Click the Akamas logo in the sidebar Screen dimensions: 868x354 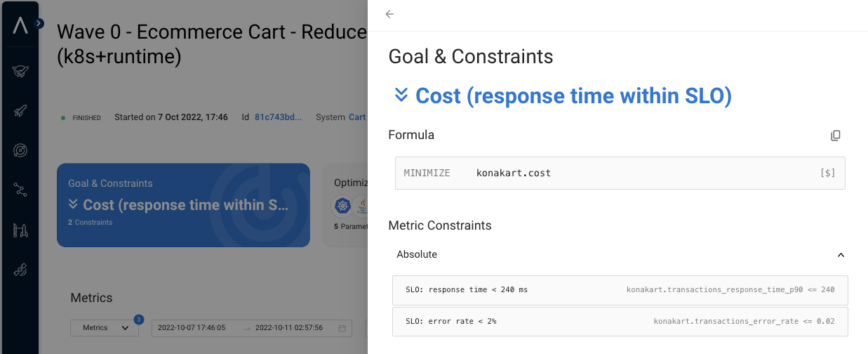pos(20,26)
